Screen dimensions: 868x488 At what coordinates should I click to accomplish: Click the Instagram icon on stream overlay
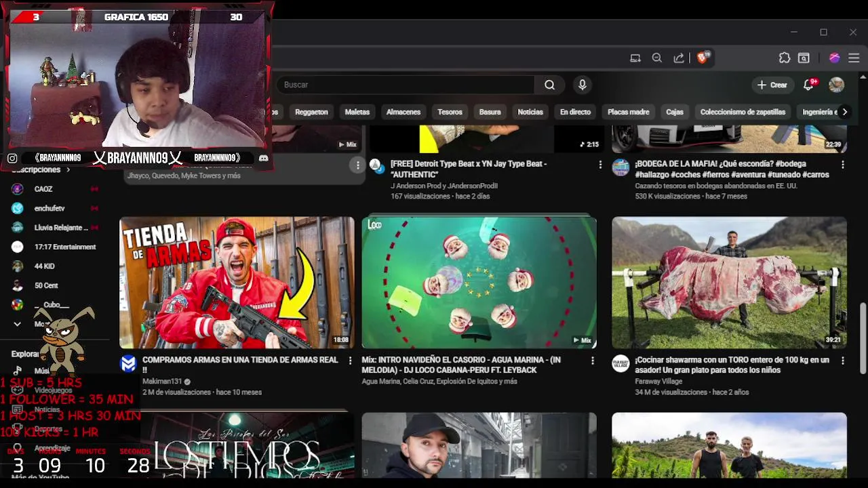pyautogui.click(x=12, y=158)
